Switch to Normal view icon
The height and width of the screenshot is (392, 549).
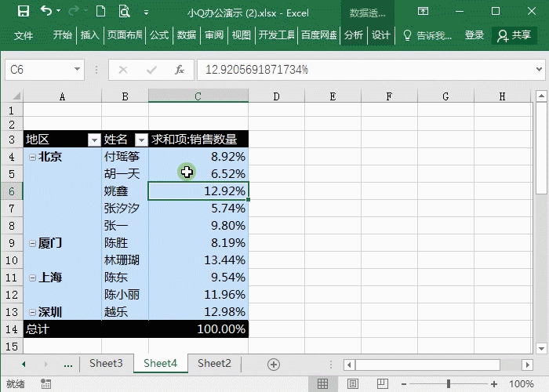coord(322,383)
